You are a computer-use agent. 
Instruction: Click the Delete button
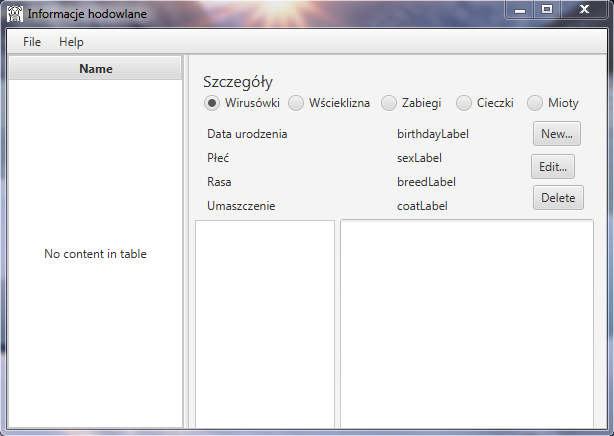(x=558, y=197)
